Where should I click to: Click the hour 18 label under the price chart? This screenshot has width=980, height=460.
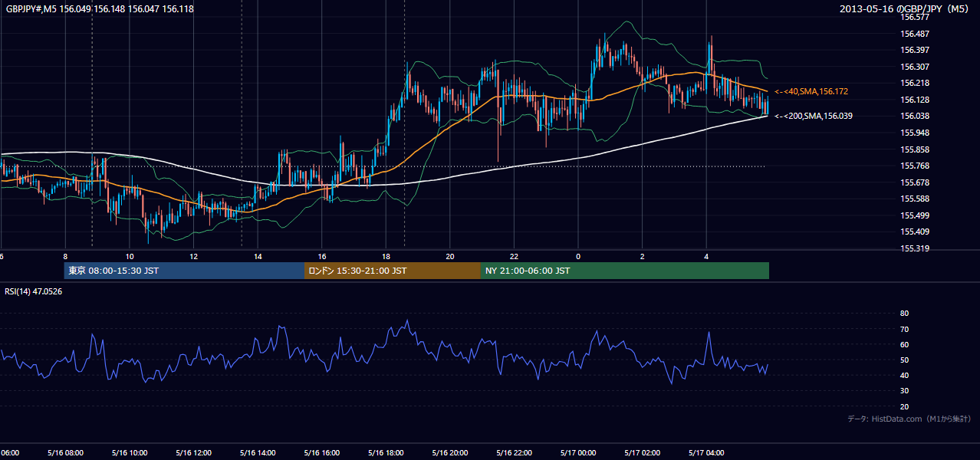pyautogui.click(x=386, y=256)
